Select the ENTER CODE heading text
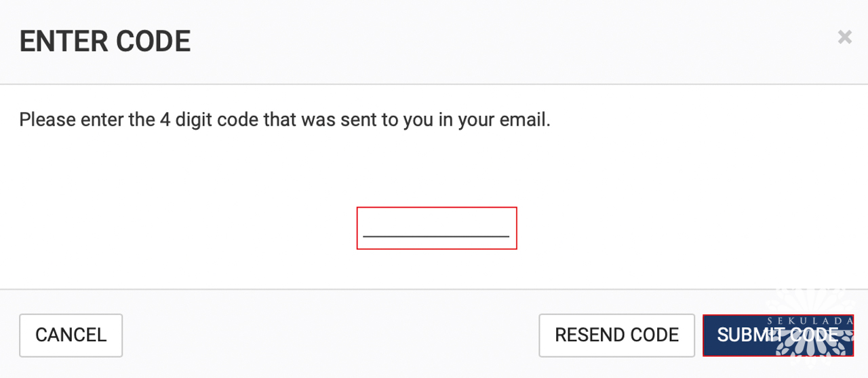Image resolution: width=868 pixels, height=378 pixels. click(105, 41)
